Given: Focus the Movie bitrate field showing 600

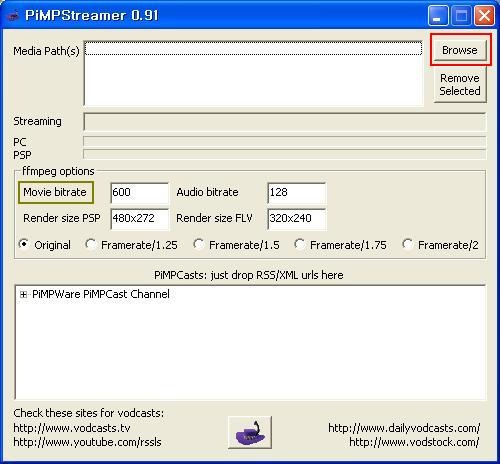Looking at the screenshot, I should 140,192.
